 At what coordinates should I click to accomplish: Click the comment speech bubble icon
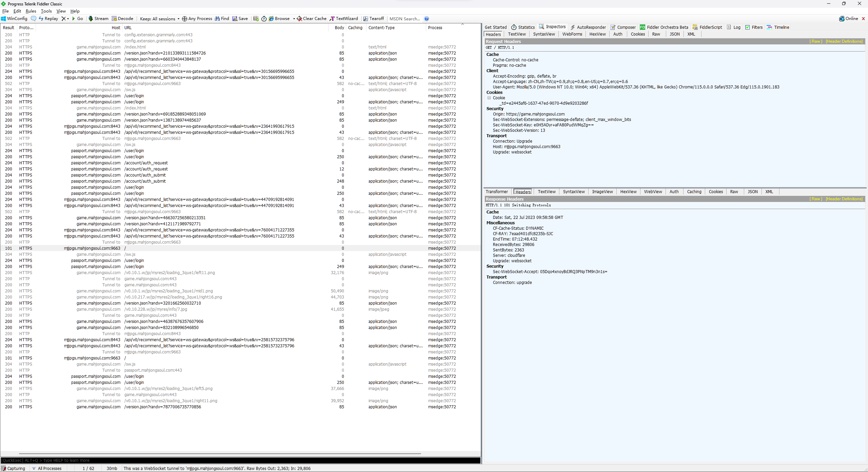pyautogui.click(x=34, y=19)
